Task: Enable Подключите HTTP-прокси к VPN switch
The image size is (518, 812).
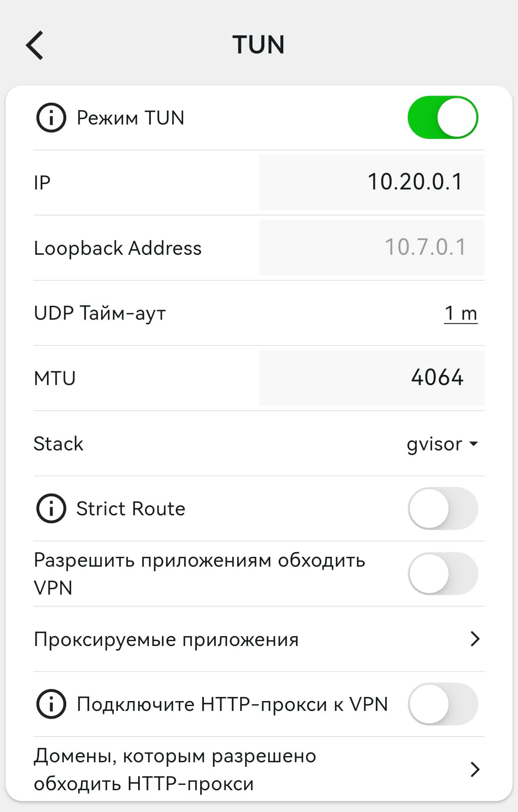Action: 443,704
